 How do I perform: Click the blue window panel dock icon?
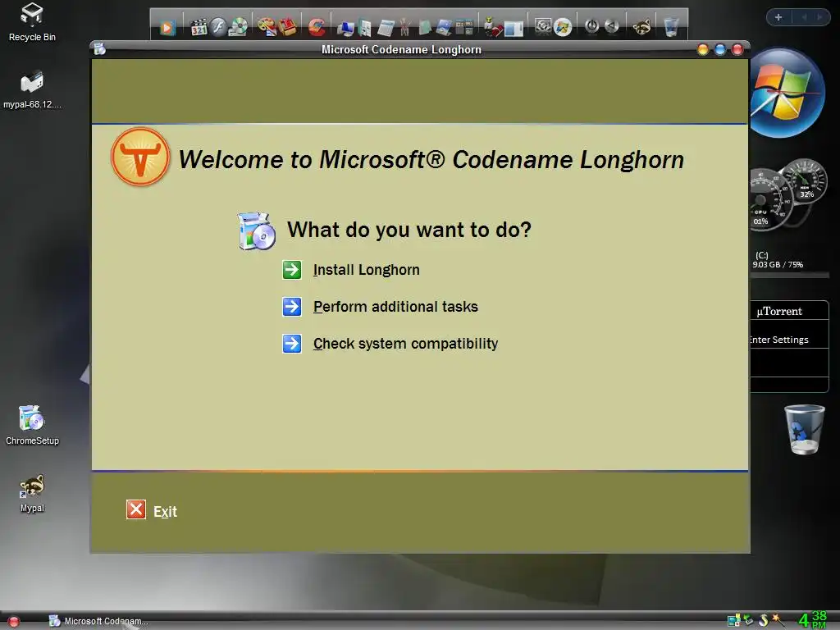click(x=514, y=29)
